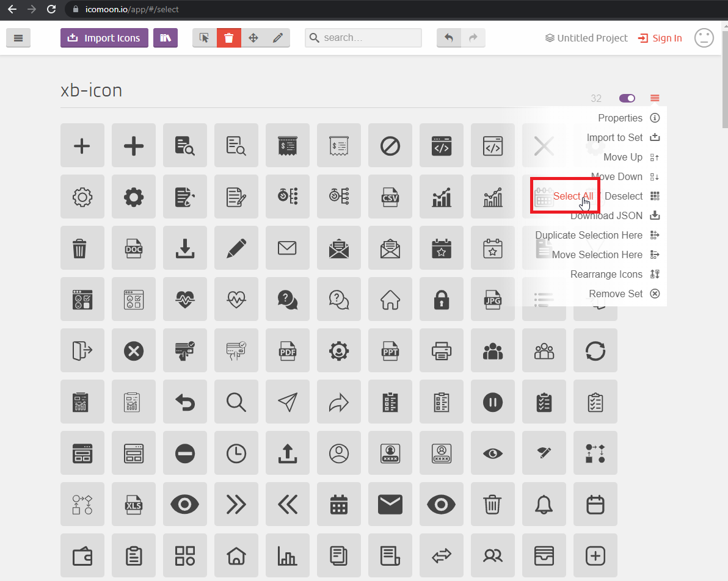Select the pause circle icon
728x581 pixels.
click(x=493, y=402)
